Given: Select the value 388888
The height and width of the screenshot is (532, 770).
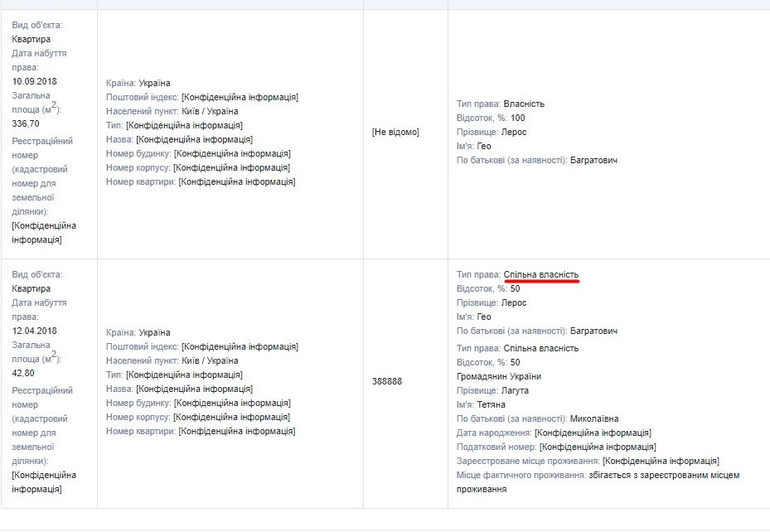Looking at the screenshot, I should pyautogui.click(x=387, y=381).
